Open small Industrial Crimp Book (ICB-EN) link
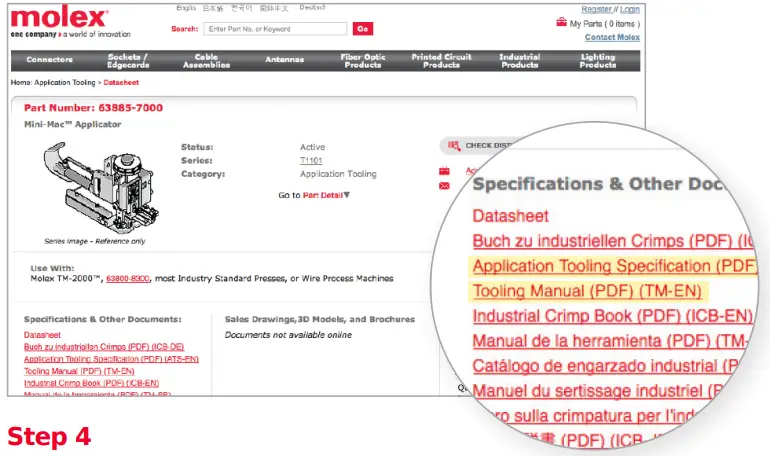 (91, 383)
